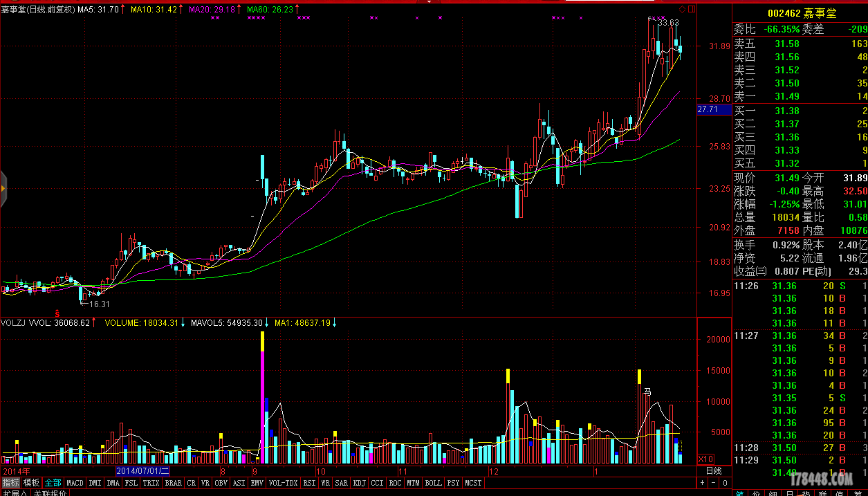The image size is (868, 496).
Task: Switch to the DMA indicator
Action: [113, 483]
